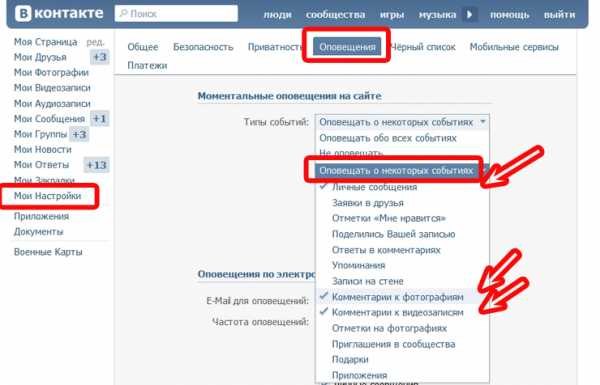Click the music play arrow icon
The width and height of the screenshot is (600, 385).
pyautogui.click(x=470, y=15)
